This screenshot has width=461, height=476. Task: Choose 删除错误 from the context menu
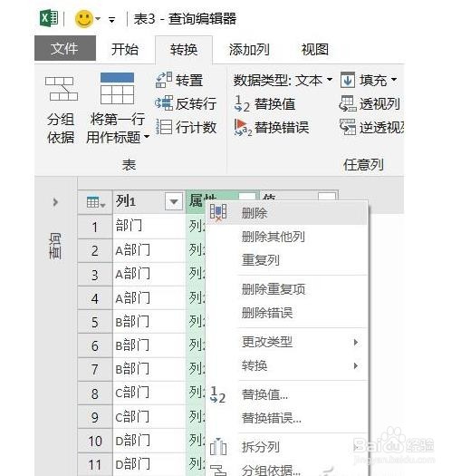[286, 313]
